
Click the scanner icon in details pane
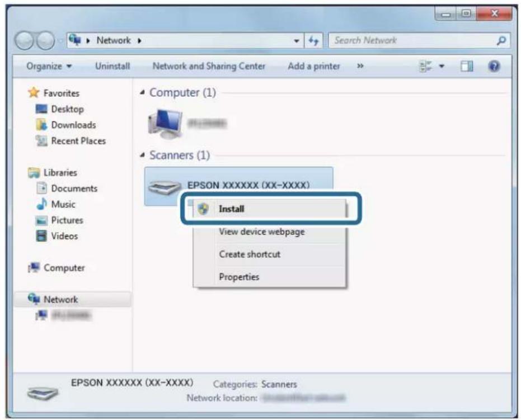(43, 393)
